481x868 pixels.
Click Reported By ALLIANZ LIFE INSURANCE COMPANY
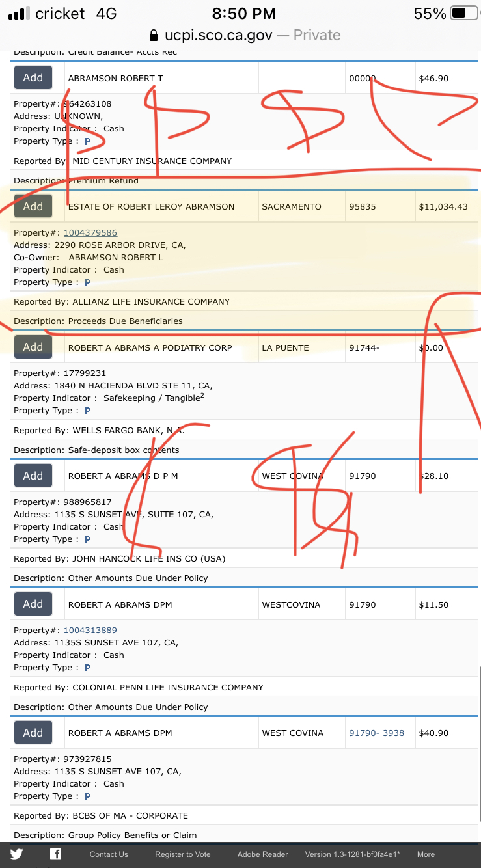122,301
